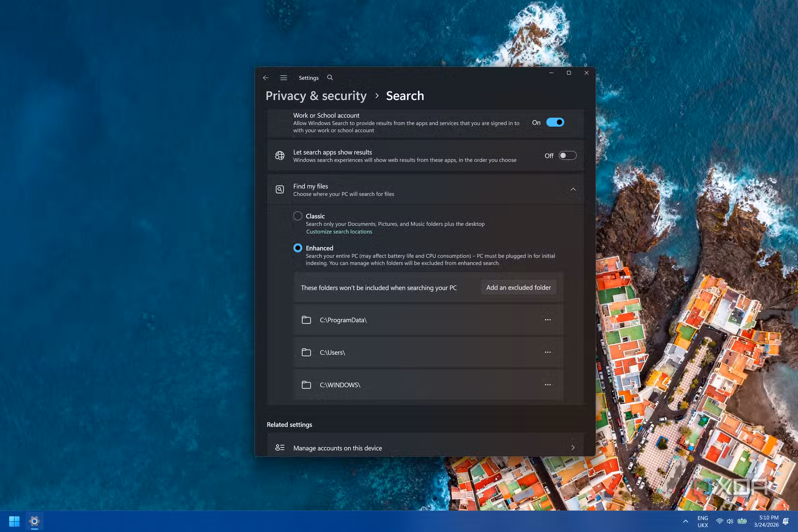The height and width of the screenshot is (532, 798).
Task: Go to Privacy & security breadcrumb
Action: coord(316,96)
